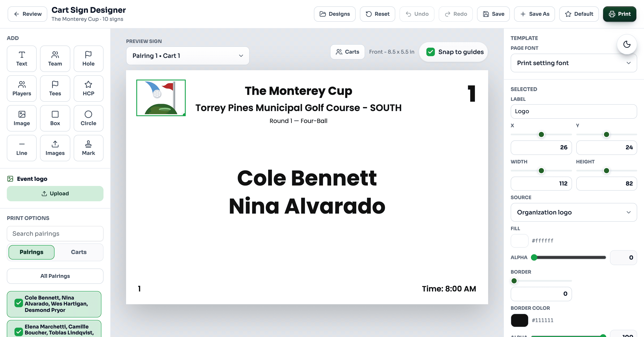Image resolution: width=644 pixels, height=337 pixels.
Task: Switch to the Carts tab in Print Options
Action: [79, 252]
